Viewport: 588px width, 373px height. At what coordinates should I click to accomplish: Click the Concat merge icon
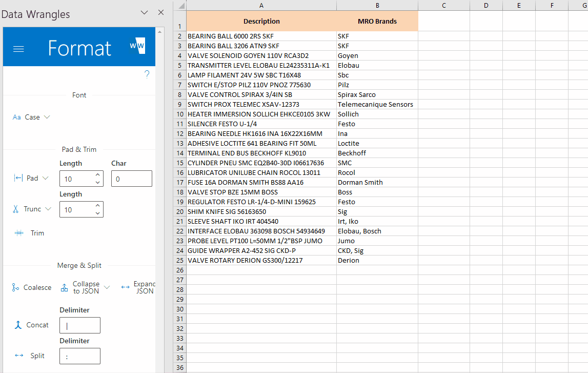pos(17,325)
